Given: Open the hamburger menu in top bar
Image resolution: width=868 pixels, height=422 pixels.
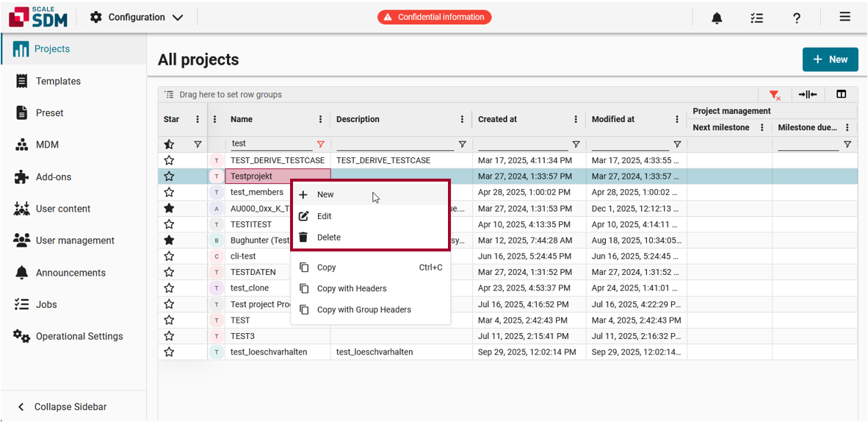Looking at the screenshot, I should tap(845, 17).
